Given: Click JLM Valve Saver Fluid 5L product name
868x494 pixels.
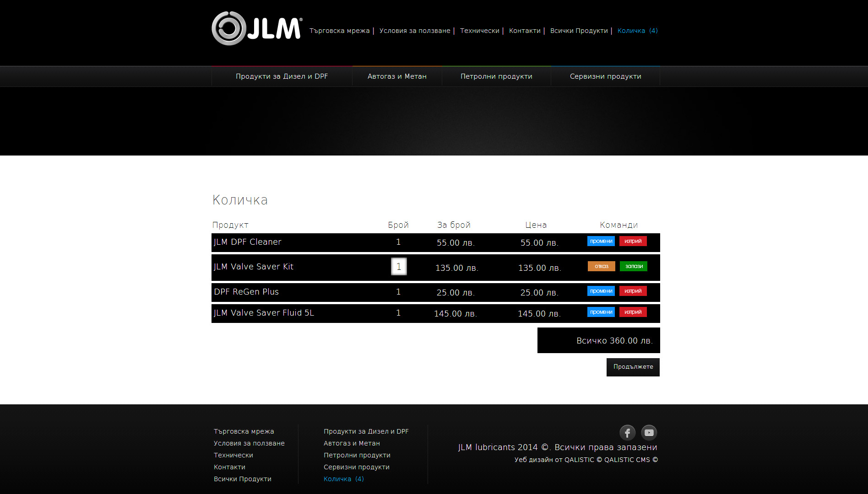Looking at the screenshot, I should coord(264,313).
